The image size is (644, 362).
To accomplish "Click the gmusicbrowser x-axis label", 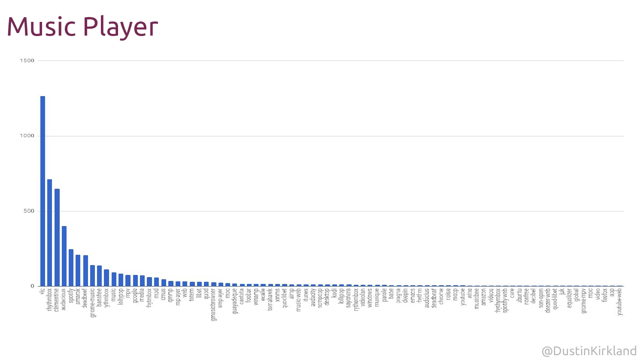I will pos(213,305).
